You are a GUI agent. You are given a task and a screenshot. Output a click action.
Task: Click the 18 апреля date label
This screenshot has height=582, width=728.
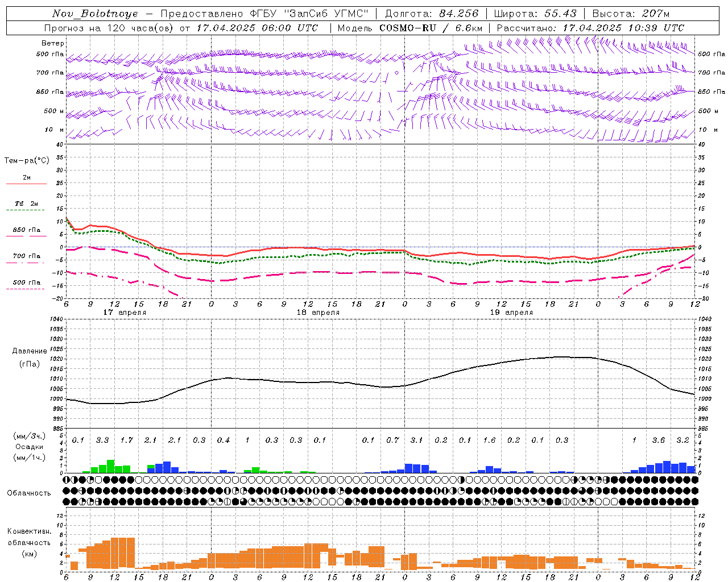(x=318, y=313)
